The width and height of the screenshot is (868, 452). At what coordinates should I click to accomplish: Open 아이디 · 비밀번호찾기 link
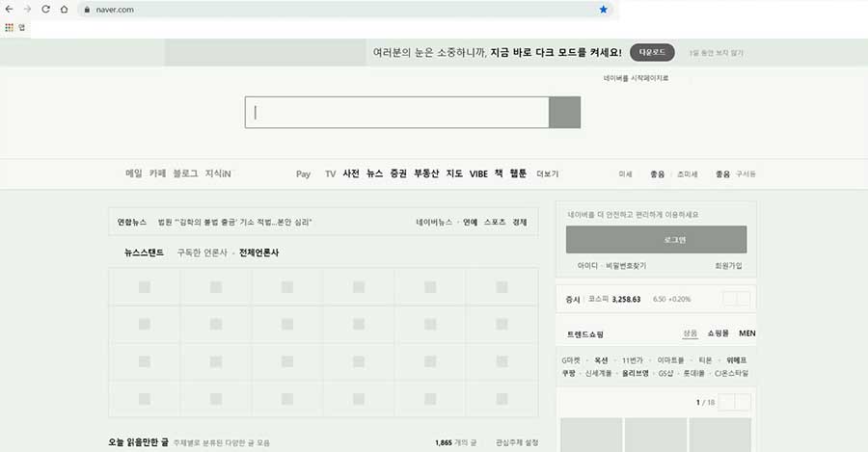point(611,266)
